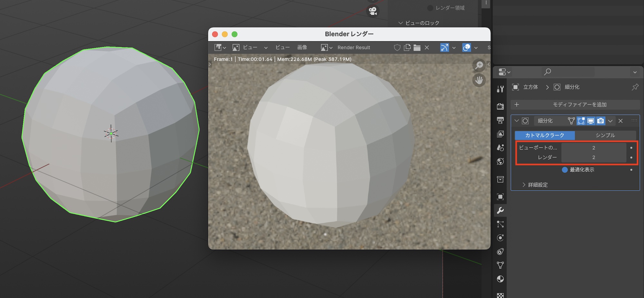The height and width of the screenshot is (298, 644).
Task: Toggle modifier realtime viewport display
Action: coord(591,121)
